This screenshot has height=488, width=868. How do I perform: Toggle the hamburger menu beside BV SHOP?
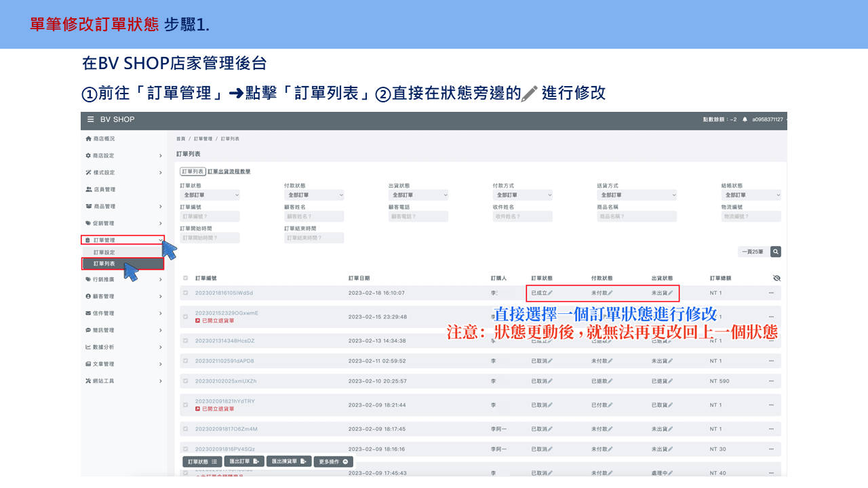point(90,119)
